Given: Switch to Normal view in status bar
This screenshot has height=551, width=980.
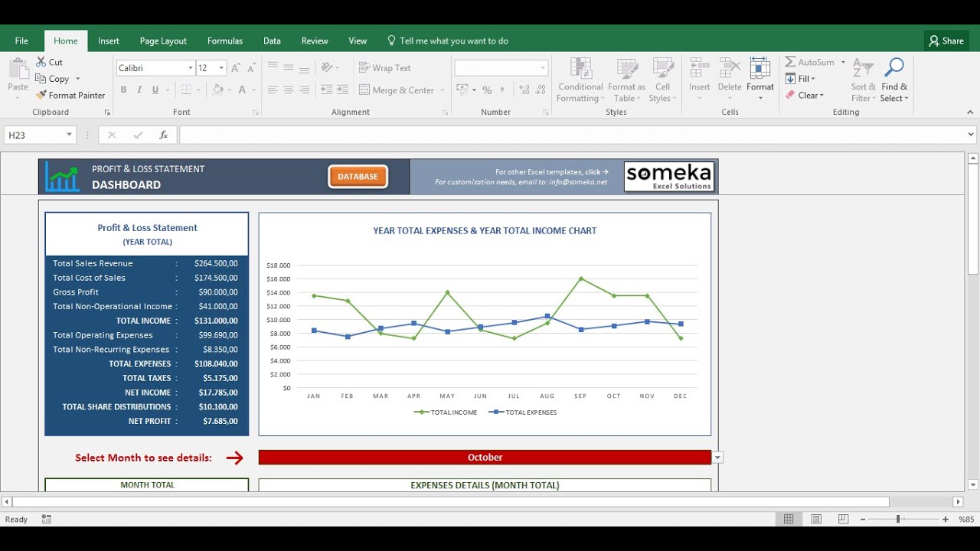Looking at the screenshot, I should click(789, 519).
